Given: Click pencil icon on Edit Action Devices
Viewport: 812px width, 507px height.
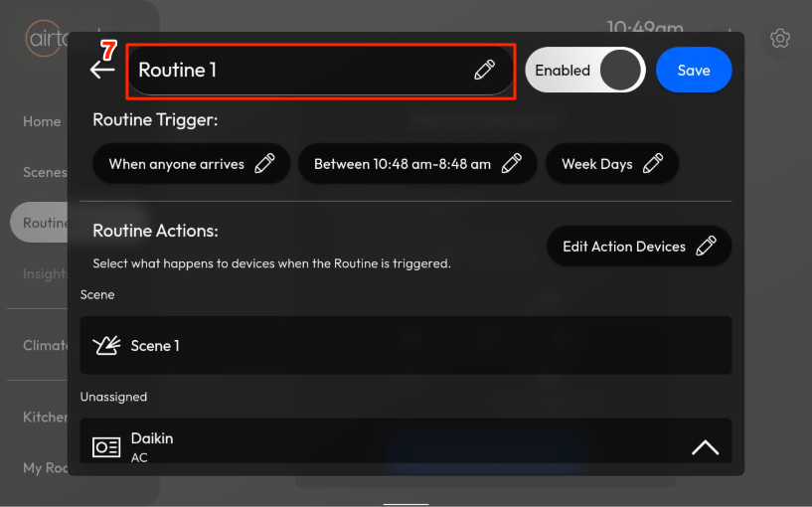Looking at the screenshot, I should (706, 247).
